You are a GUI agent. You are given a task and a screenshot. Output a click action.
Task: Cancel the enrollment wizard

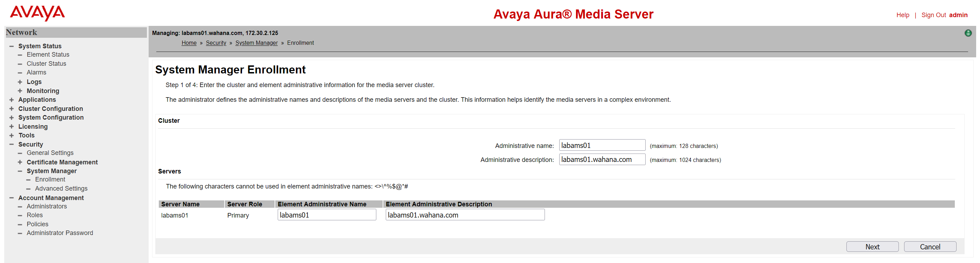pyautogui.click(x=929, y=247)
